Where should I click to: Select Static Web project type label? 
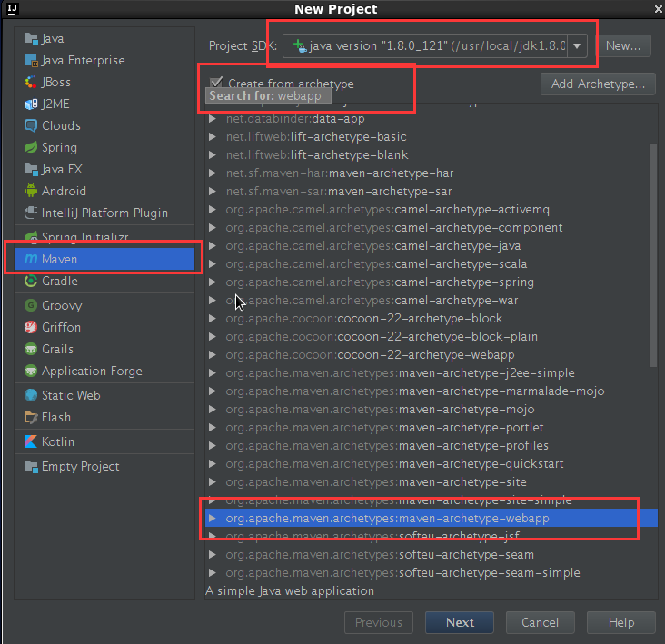coord(71,395)
